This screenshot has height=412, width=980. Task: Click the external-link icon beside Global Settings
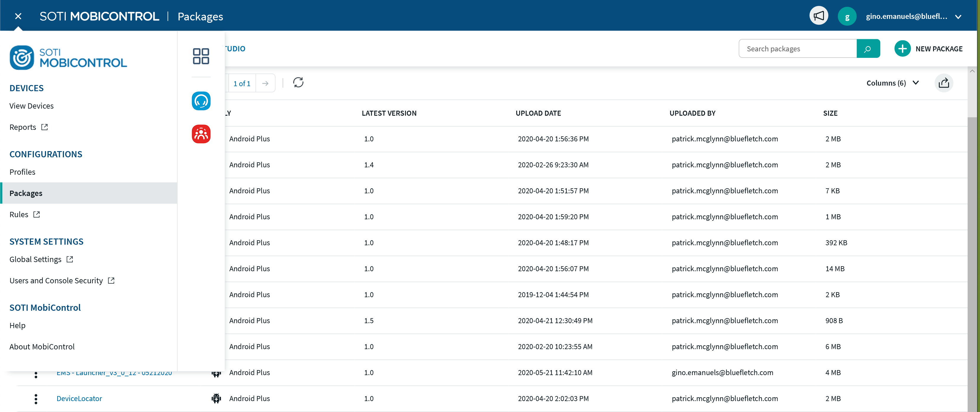[70, 259]
